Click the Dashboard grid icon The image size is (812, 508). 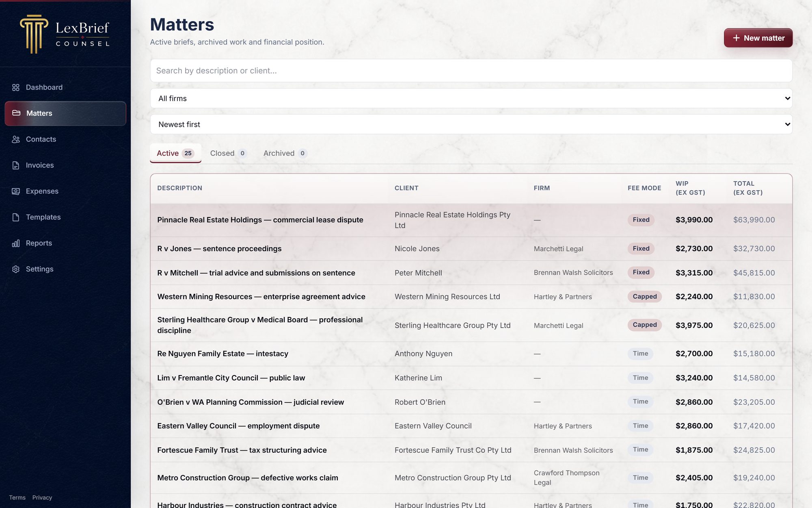coord(16,87)
